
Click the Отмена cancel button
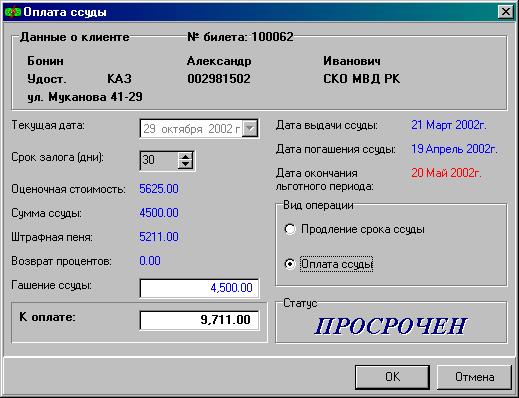pyautogui.click(x=474, y=377)
